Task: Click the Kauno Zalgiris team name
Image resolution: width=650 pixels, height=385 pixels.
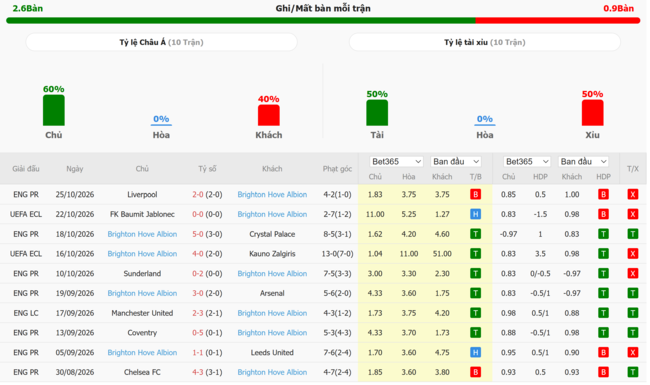Action: click(x=272, y=254)
